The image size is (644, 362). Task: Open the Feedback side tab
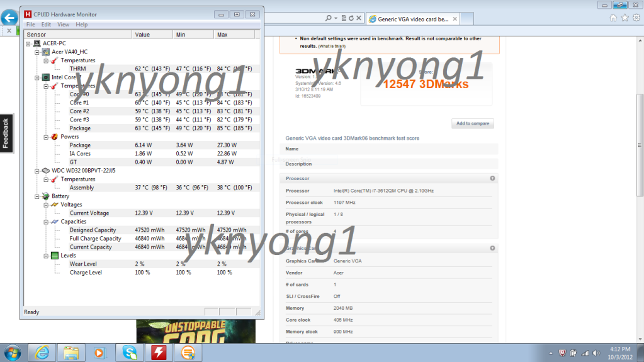tap(6, 133)
